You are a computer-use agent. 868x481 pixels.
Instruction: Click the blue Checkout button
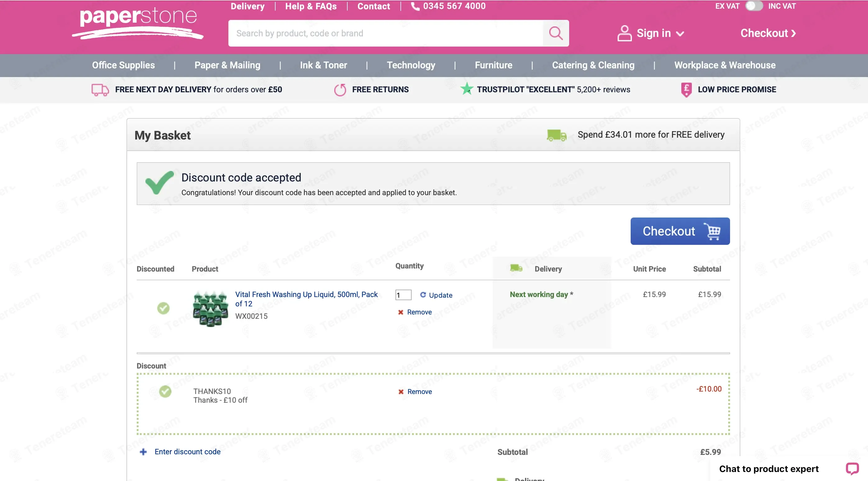pyautogui.click(x=680, y=231)
